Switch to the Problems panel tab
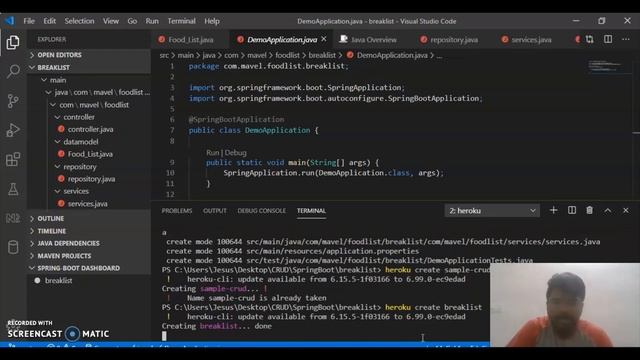640x360 pixels. pyautogui.click(x=177, y=211)
